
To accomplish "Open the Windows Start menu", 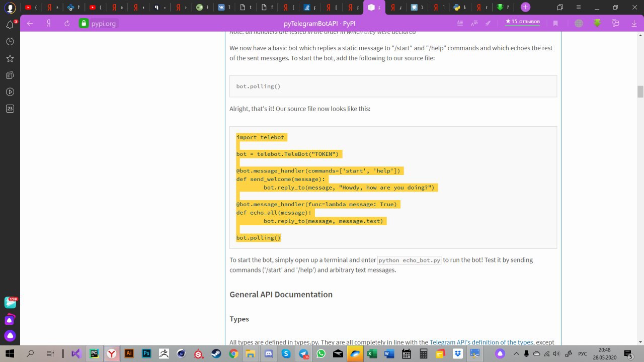I will (9, 353).
